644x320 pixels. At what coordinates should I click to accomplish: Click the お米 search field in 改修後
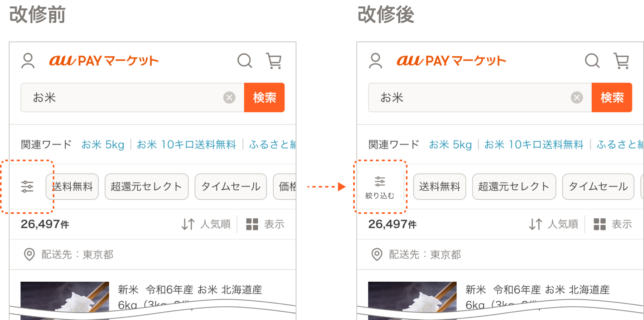point(480,97)
